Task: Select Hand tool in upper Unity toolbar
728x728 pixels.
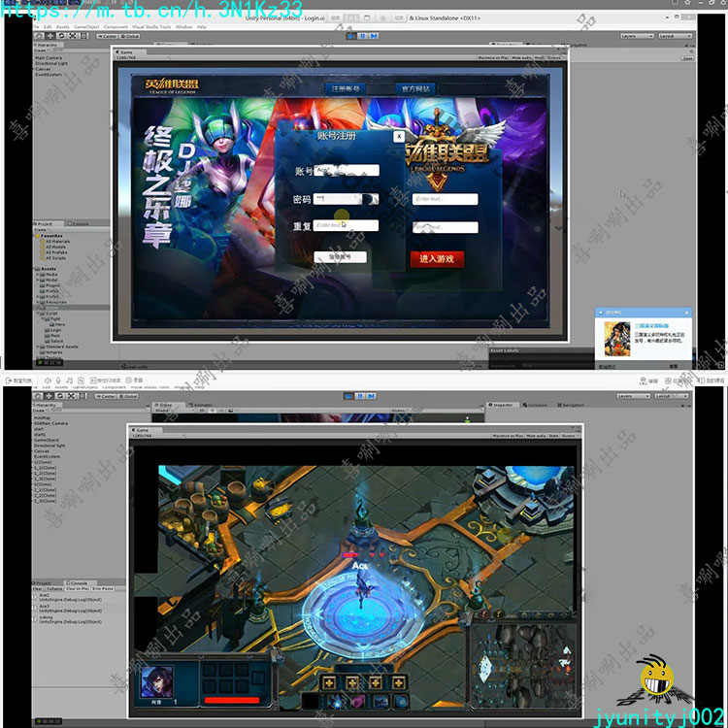Action: pos(38,35)
